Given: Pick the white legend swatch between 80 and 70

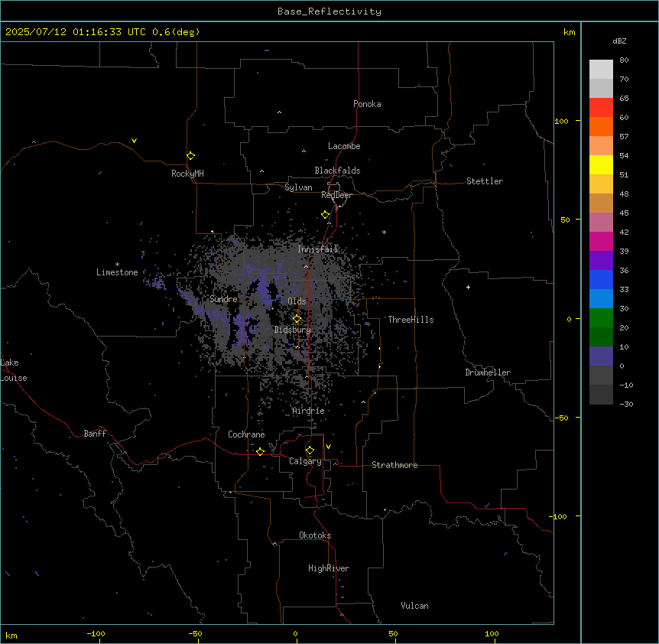Looking at the screenshot, I should [601, 70].
